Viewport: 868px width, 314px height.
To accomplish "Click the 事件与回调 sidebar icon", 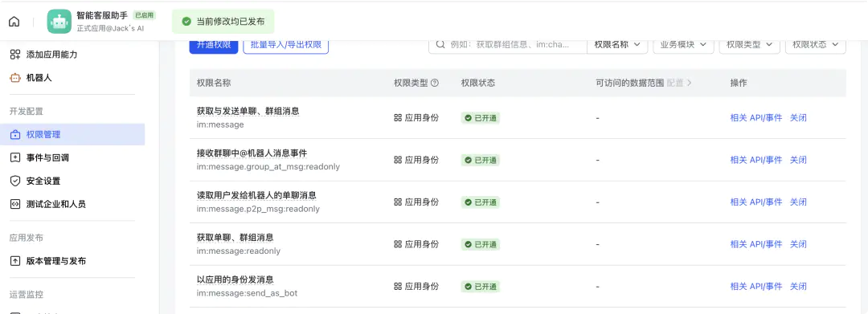I will click(15, 157).
